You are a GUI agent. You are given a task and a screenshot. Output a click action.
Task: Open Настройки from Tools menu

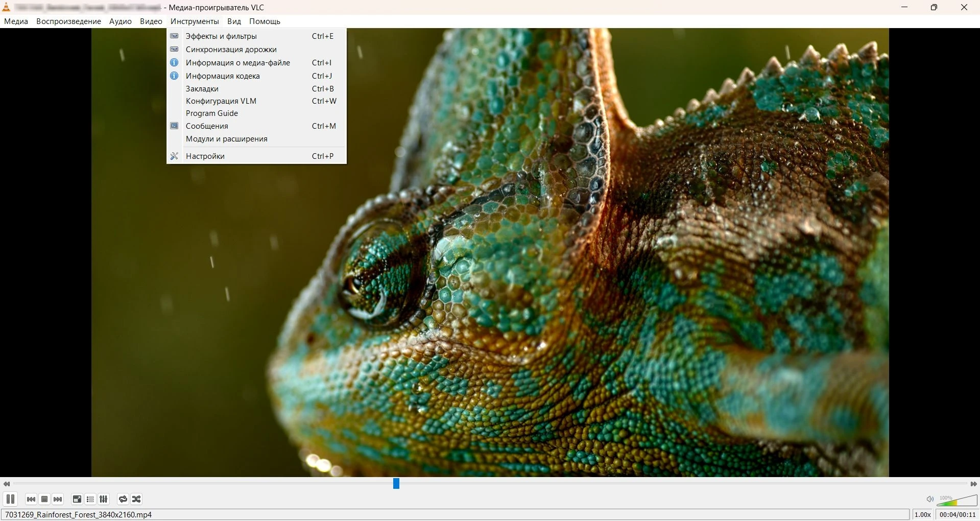tap(205, 156)
